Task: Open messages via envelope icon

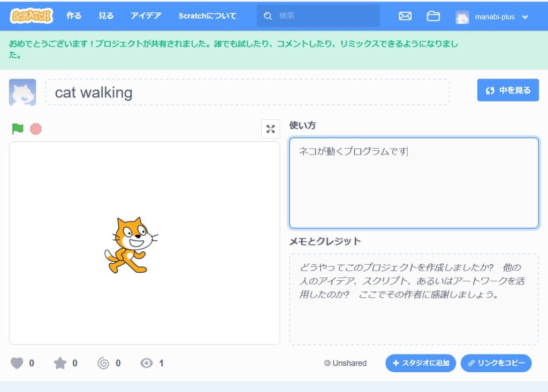Action: pyautogui.click(x=405, y=16)
